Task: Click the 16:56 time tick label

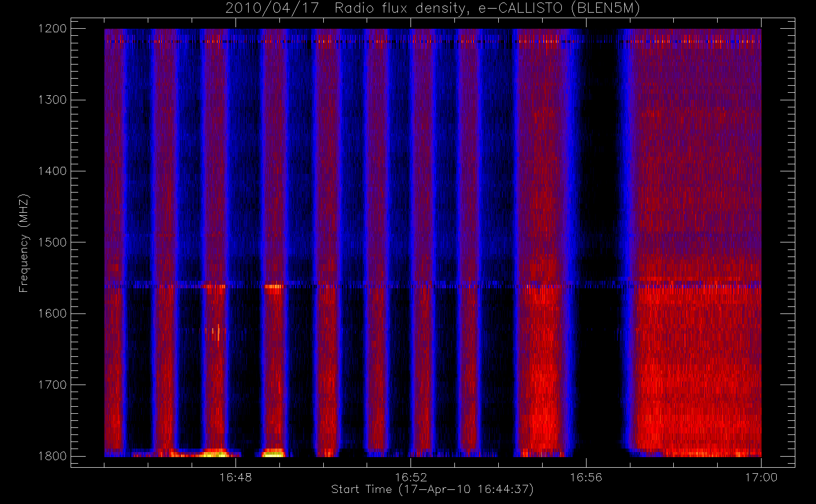Action: [586, 477]
